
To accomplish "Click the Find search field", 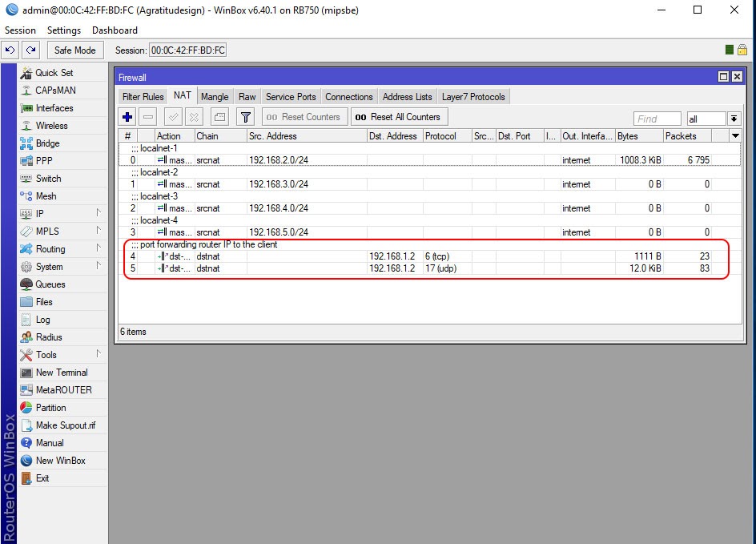I will (x=657, y=119).
